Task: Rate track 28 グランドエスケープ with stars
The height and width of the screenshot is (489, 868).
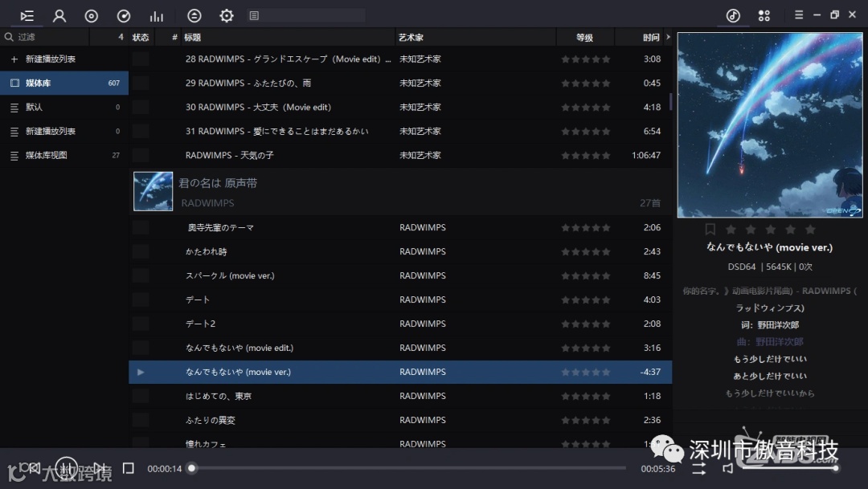Action: (586, 59)
